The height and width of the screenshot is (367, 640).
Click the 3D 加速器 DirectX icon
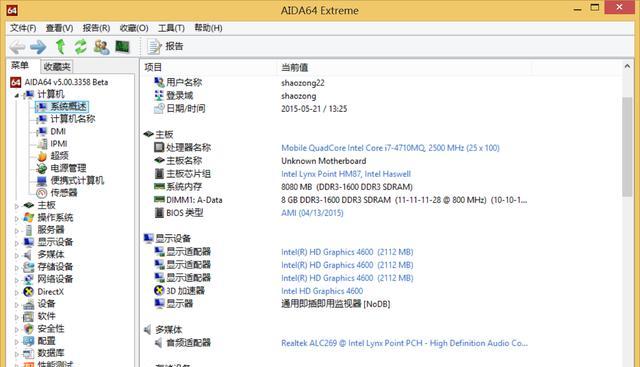[x=159, y=291]
